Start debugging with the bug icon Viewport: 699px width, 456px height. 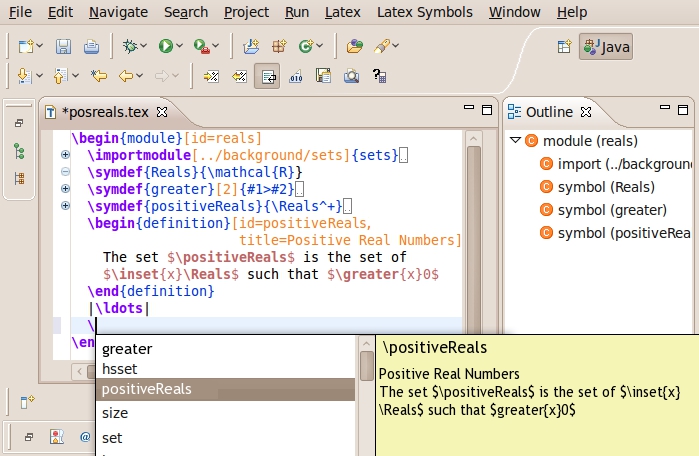128,46
